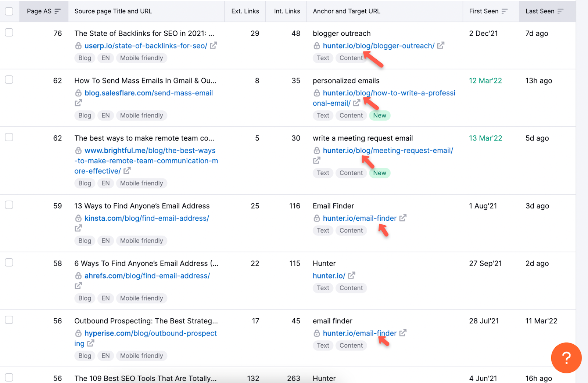Click the Mobile friendly tag on the first row

tap(141, 58)
